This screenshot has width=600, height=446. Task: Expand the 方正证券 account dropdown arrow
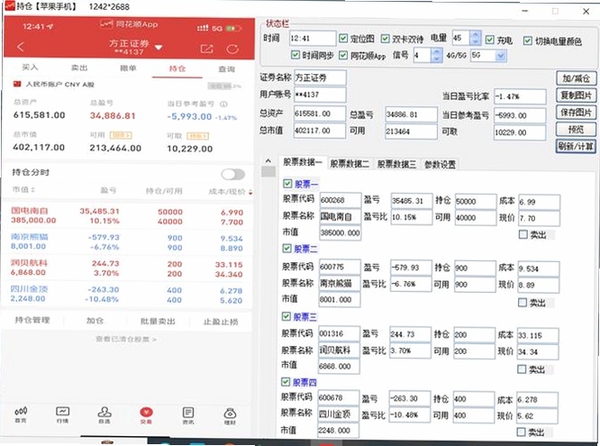[x=158, y=48]
